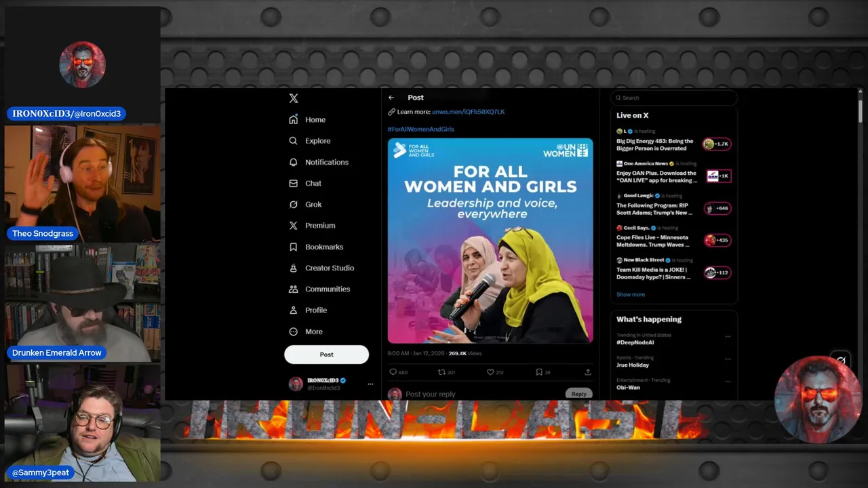Screen dimensions: 868x488
Task: Open the For All Women and Girls image
Action: pyautogui.click(x=490, y=241)
